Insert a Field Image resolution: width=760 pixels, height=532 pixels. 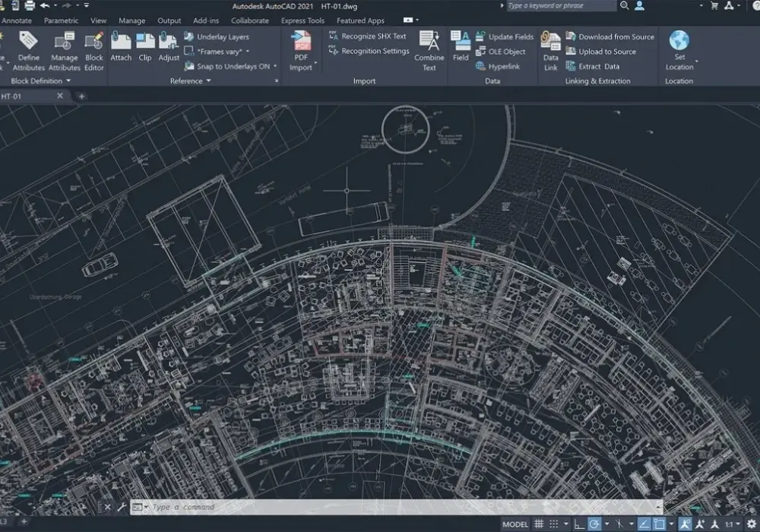461,46
